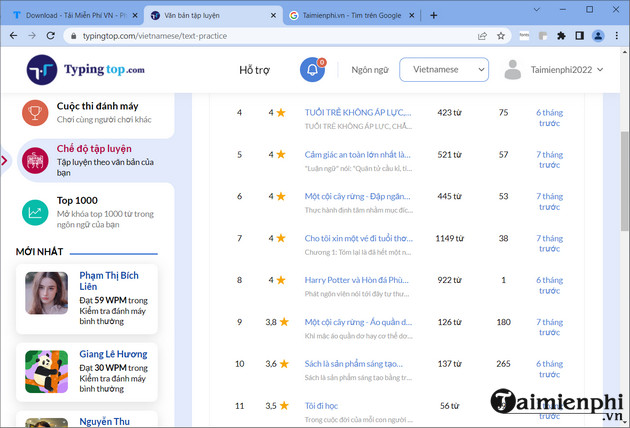The width and height of the screenshot is (630, 428).
Task: Click the page vertical scrollbar
Action: pos(625,181)
